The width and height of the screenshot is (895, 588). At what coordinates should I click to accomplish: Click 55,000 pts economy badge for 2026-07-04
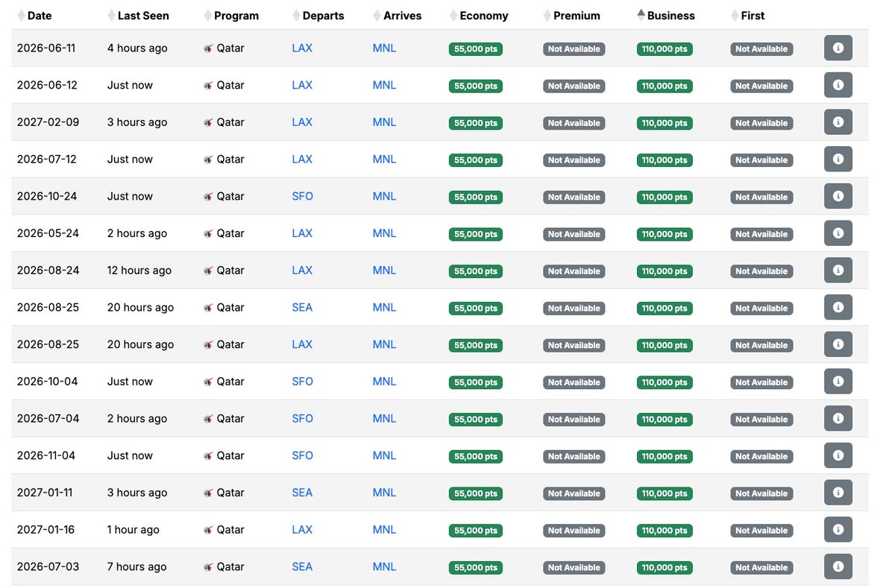476,420
